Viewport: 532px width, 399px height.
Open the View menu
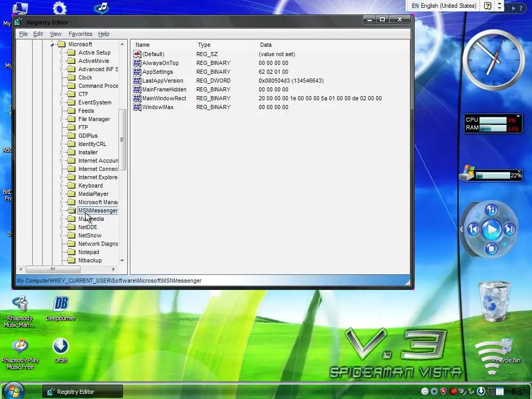56,34
